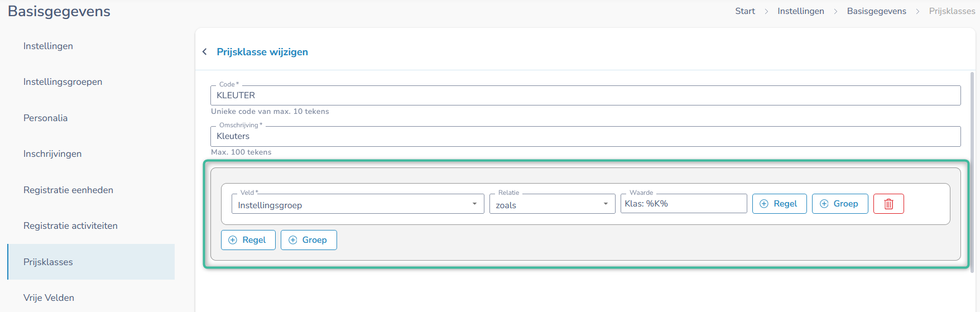Open Instellingsgroepen in the sidebar

pos(63,82)
